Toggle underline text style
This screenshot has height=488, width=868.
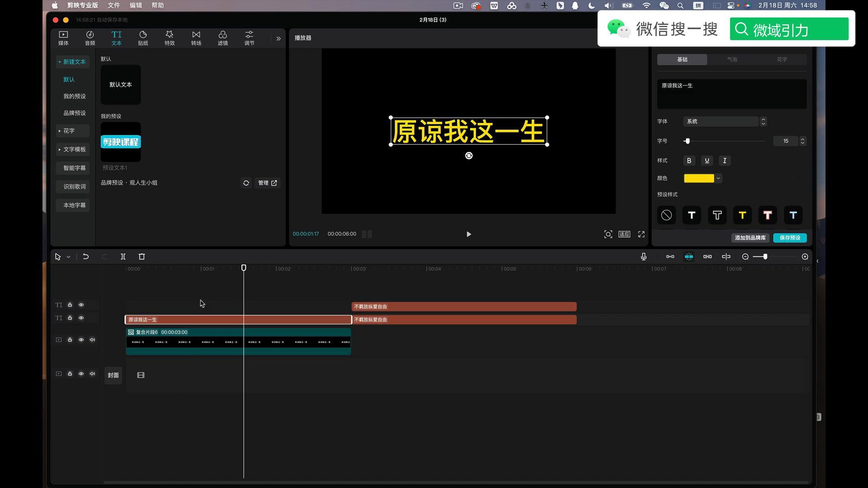coord(707,161)
